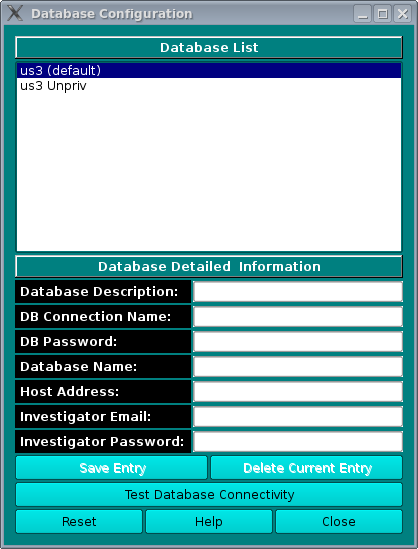Click the Database Detailed Information banner
Screen dimensions: 418x549
click(209, 266)
